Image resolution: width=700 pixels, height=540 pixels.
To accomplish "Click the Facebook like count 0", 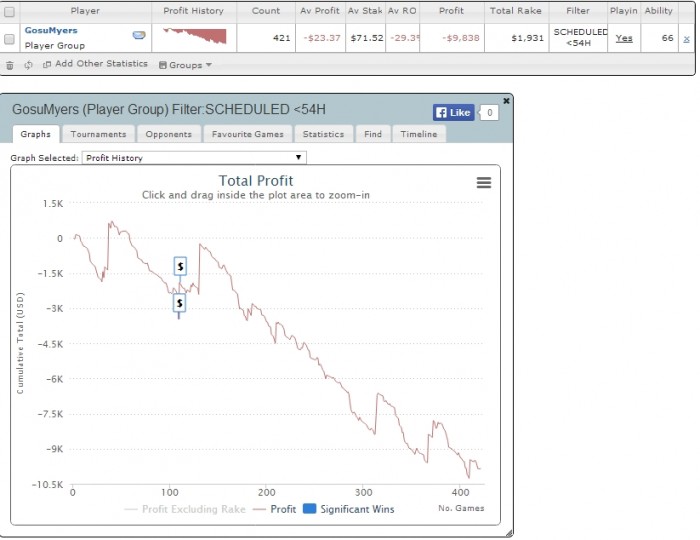I will pyautogui.click(x=489, y=112).
